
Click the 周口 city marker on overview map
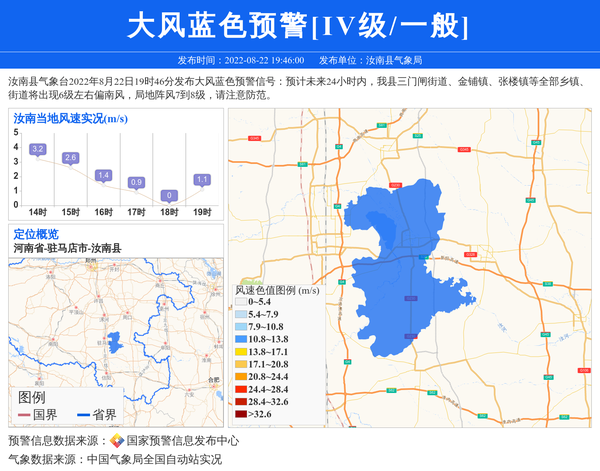[127, 315]
